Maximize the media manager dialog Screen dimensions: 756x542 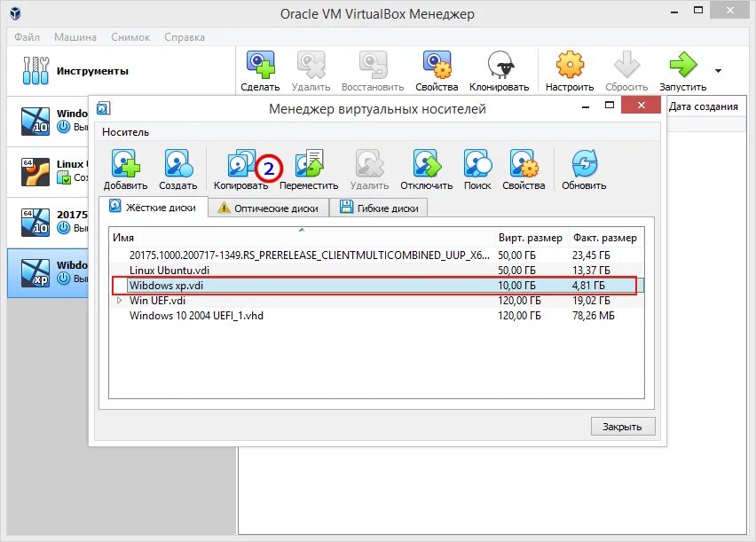(610, 106)
